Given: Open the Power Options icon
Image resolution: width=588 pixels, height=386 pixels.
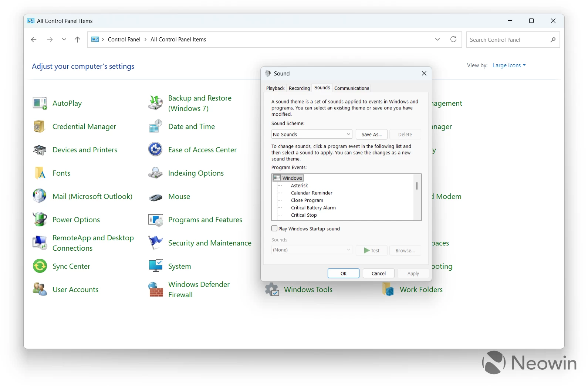Looking at the screenshot, I should [x=40, y=220].
